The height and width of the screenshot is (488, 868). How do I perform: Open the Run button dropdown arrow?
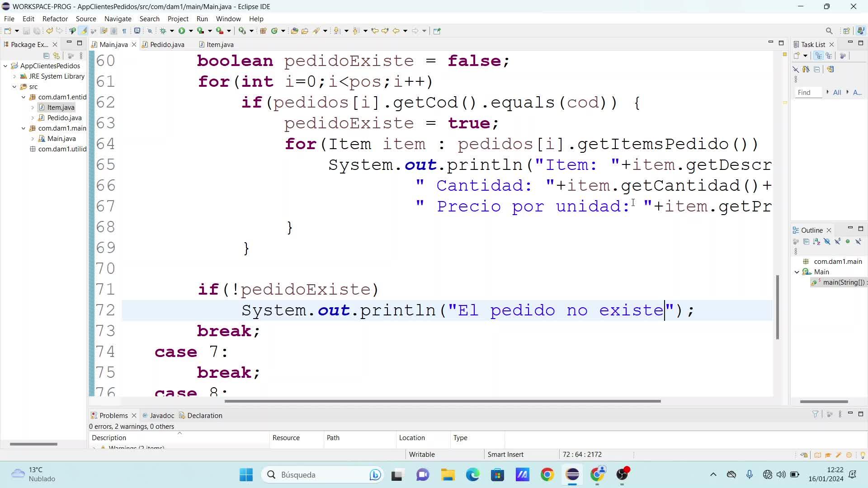coord(191,31)
